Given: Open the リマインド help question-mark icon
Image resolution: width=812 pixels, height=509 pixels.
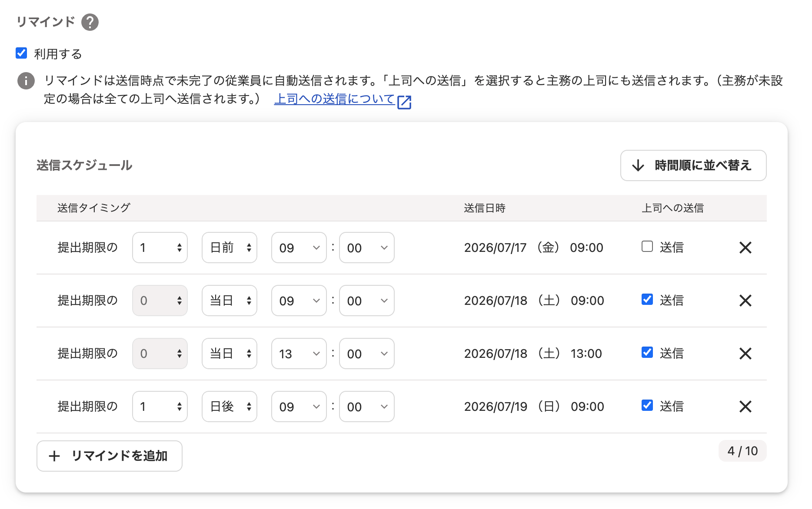Looking at the screenshot, I should [90, 22].
